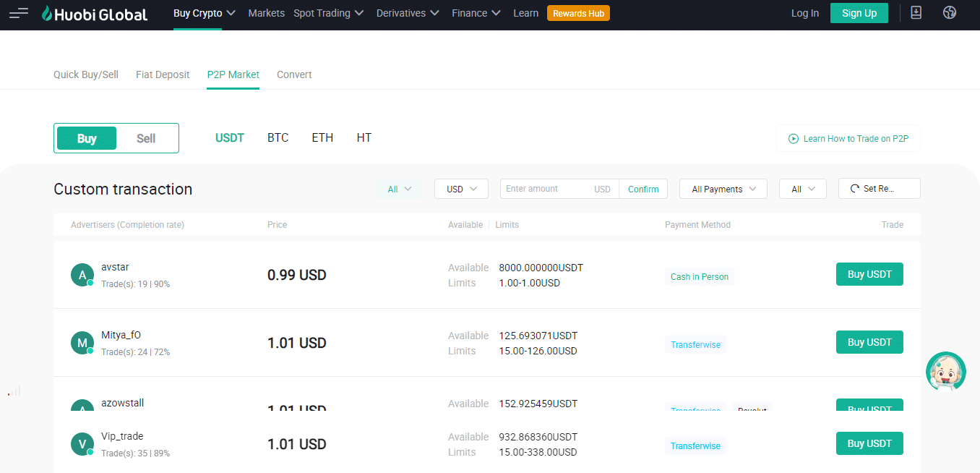Screen dimensions: 980x473
Task: Click the Huobi Global logo
Action: [x=94, y=14]
